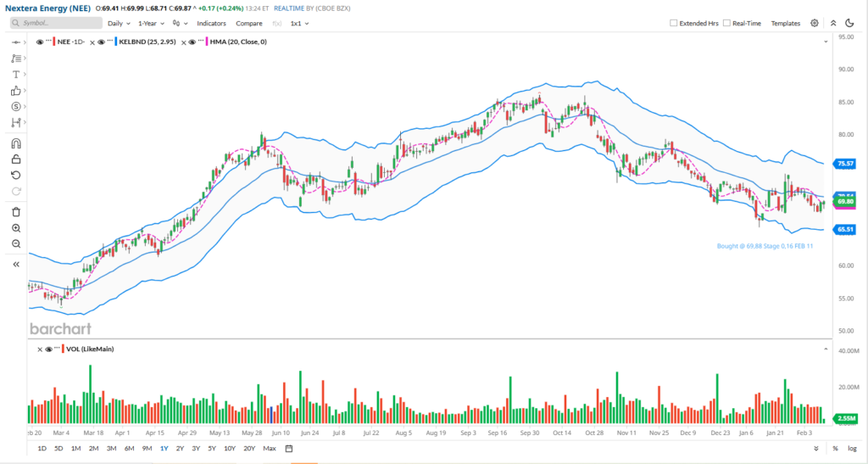Zoom out using the magnifier minus icon
Screen dimensions: 868x464
(x=15, y=243)
